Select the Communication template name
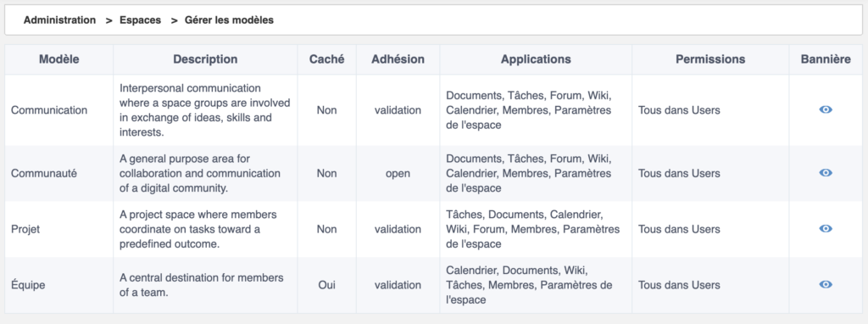This screenshot has width=868, height=324. point(49,110)
